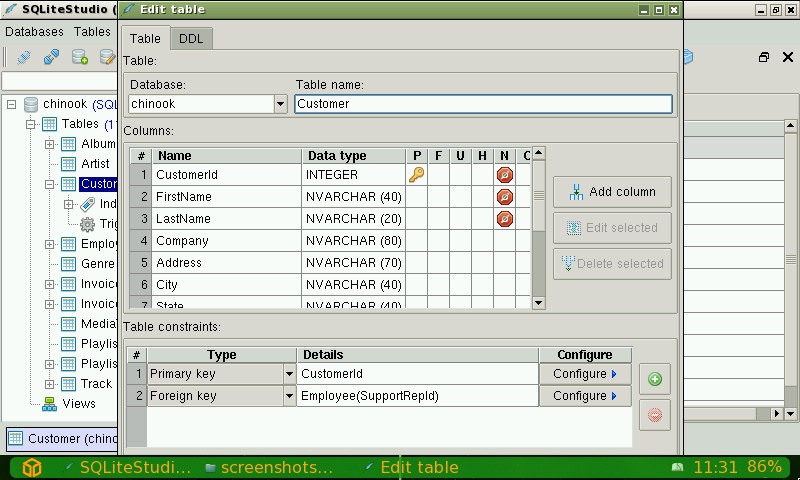
Task: Click the NVARCHAR (40) data type of FirstName
Action: coord(354,197)
